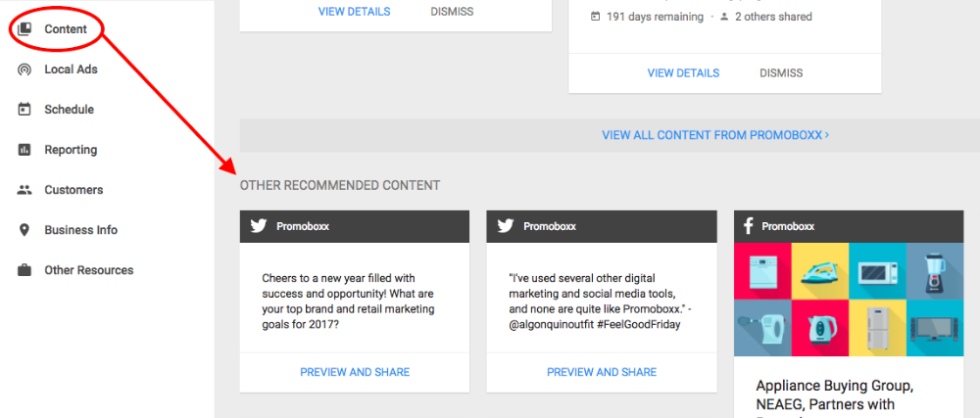Image resolution: width=980 pixels, height=418 pixels.
Task: Open the Local Ads broadcast icon
Action: point(24,70)
